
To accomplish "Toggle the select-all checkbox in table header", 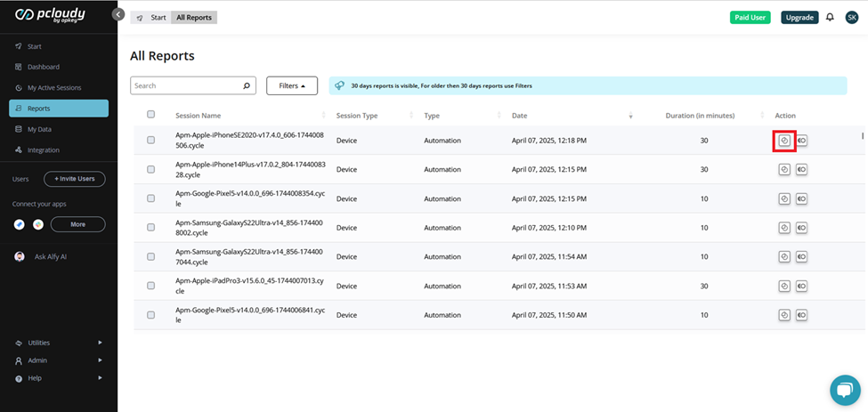I will [x=150, y=115].
